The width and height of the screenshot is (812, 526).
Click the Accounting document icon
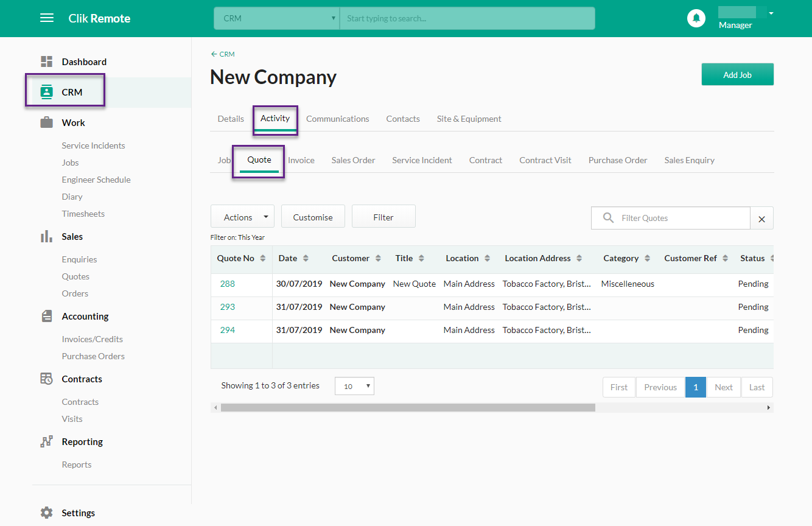coord(47,316)
